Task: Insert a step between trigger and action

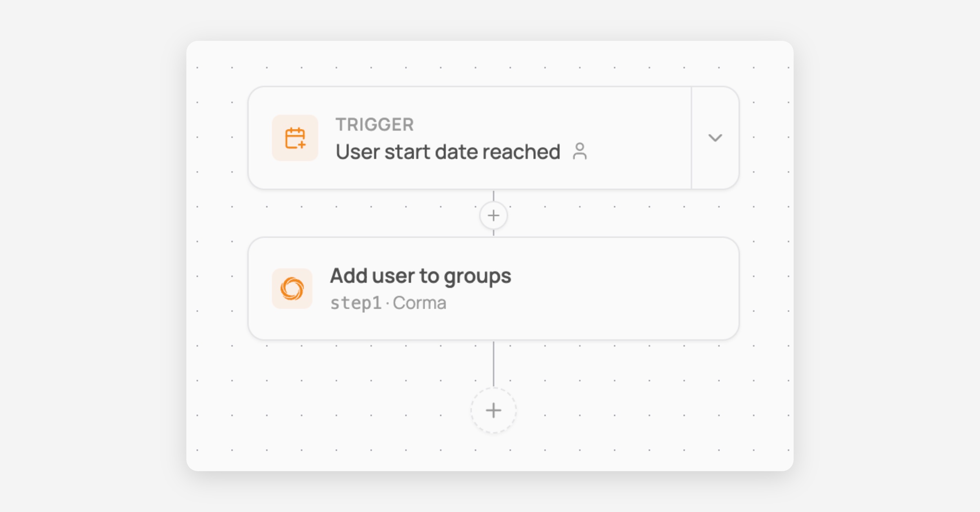Action: [x=493, y=215]
